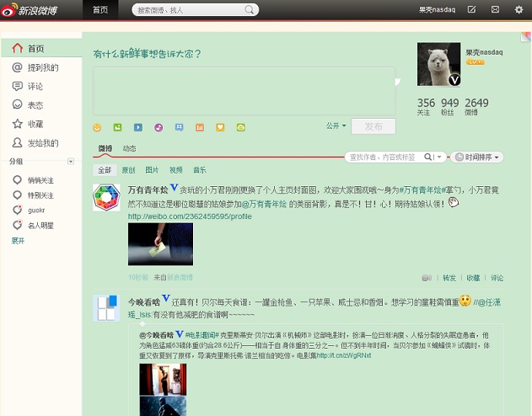Image resolution: width=532 pixels, height=416 pixels.
Task: Switch to the 动态 tab
Action: (x=129, y=148)
